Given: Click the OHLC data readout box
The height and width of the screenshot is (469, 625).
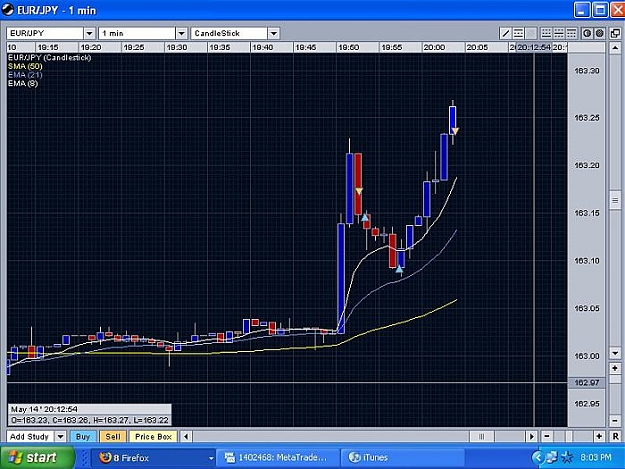Looking at the screenshot, I should [x=90, y=420].
